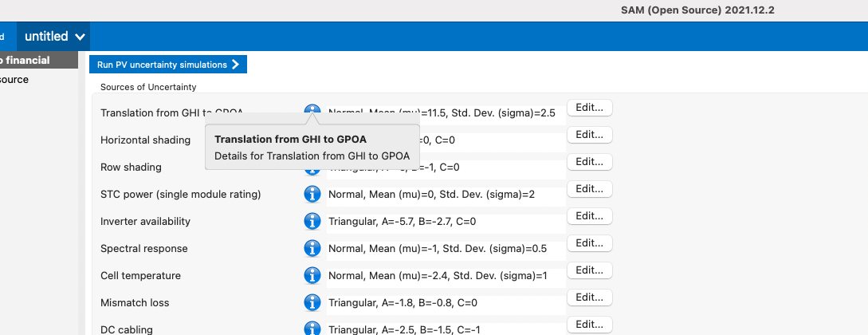Edit Translation from GHI to GPOA distribution

coord(590,108)
